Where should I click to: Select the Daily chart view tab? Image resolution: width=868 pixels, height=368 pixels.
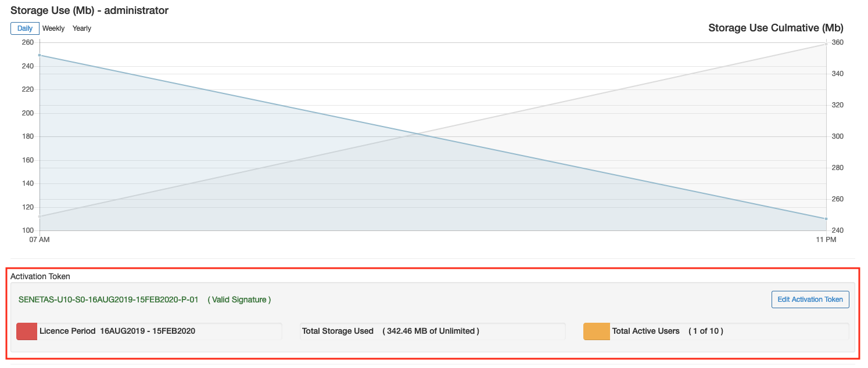25,28
